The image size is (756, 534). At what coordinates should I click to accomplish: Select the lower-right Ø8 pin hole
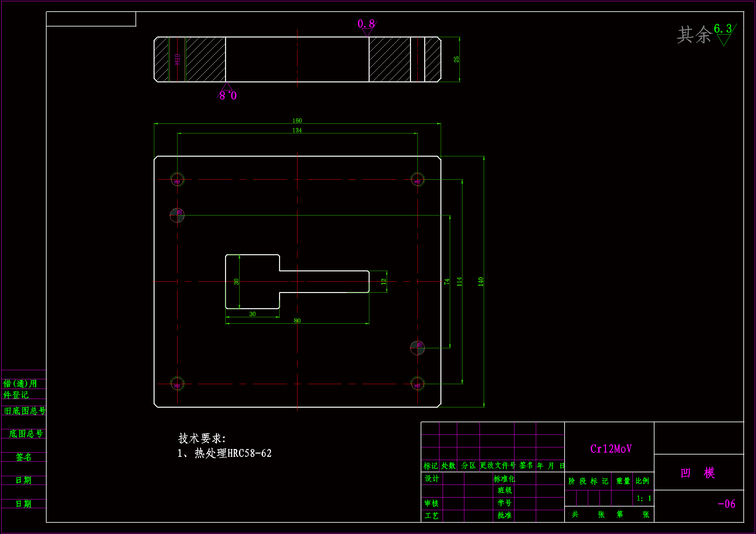[x=417, y=348]
